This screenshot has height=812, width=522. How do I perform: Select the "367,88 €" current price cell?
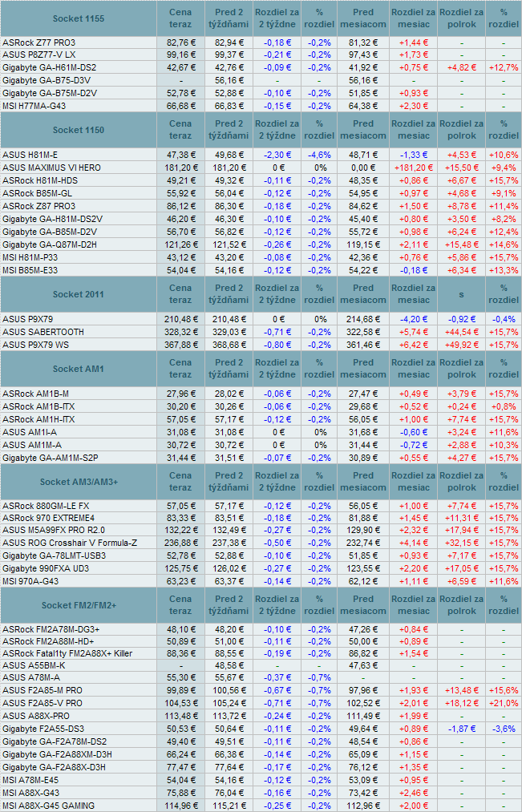[x=180, y=345]
